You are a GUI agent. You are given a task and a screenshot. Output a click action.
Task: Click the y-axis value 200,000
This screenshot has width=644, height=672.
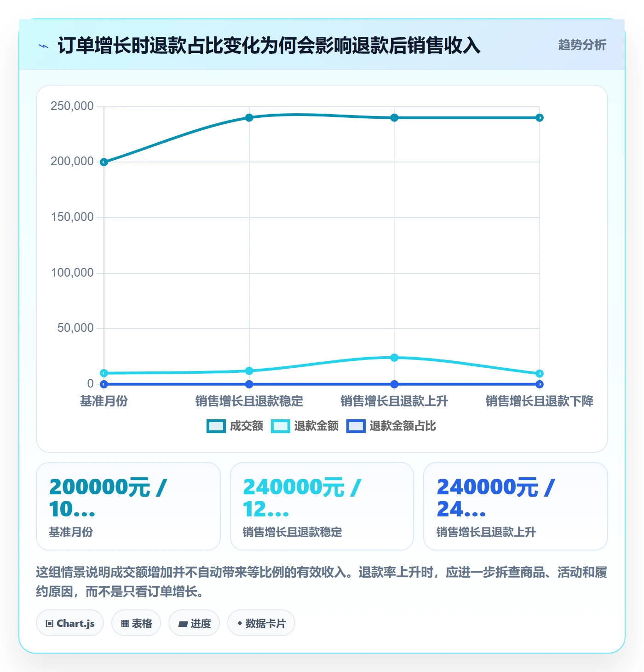tap(72, 162)
